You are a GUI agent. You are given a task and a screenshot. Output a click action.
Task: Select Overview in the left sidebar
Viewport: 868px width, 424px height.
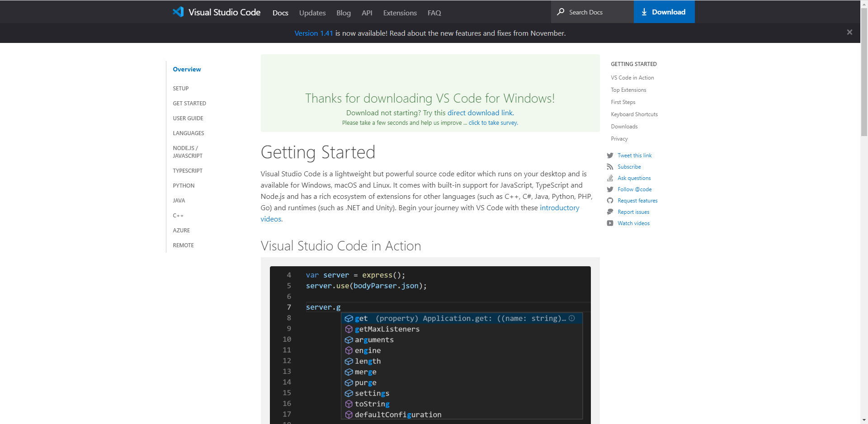coord(187,69)
